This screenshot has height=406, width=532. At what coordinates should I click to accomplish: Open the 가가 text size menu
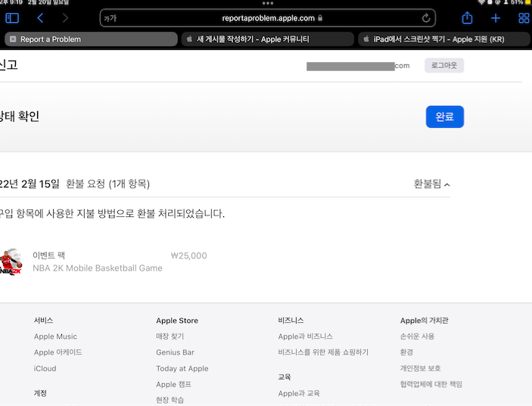tap(110, 18)
